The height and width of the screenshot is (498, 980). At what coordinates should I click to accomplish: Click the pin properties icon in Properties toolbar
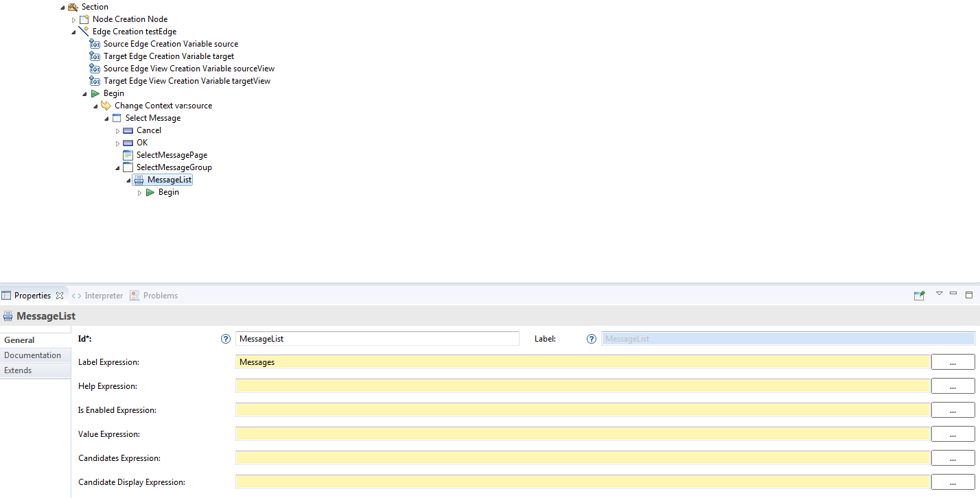(920, 296)
